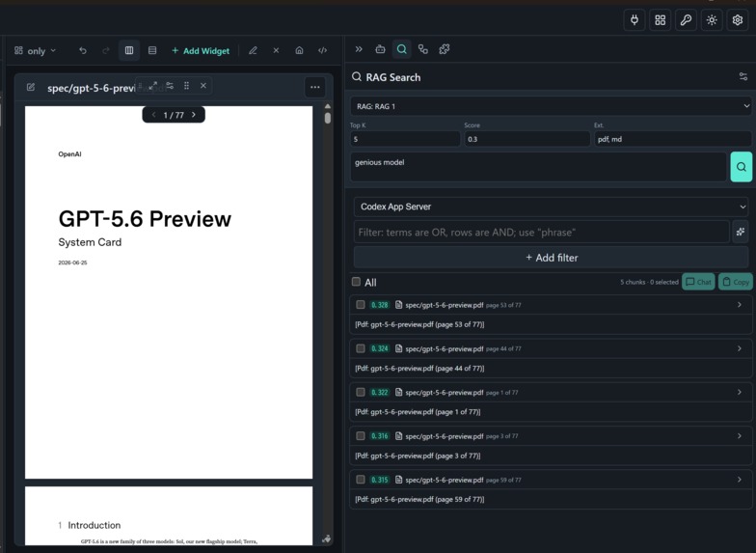Go to the next PDF page arrow

(x=194, y=115)
